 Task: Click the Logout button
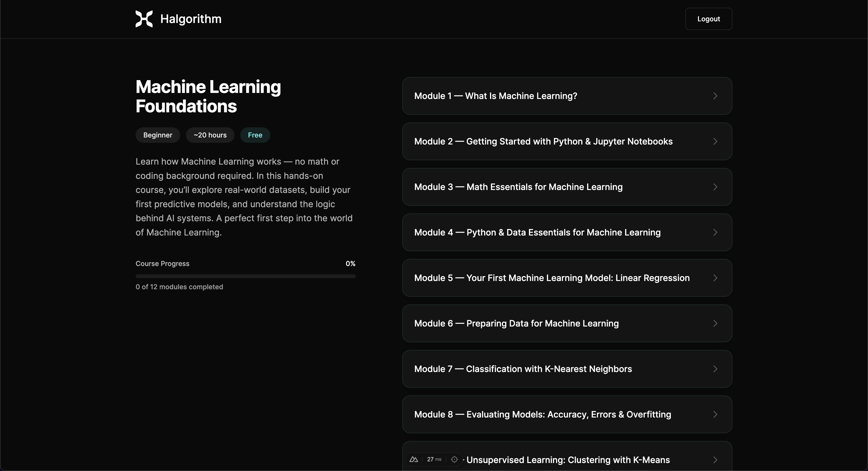[x=708, y=19]
